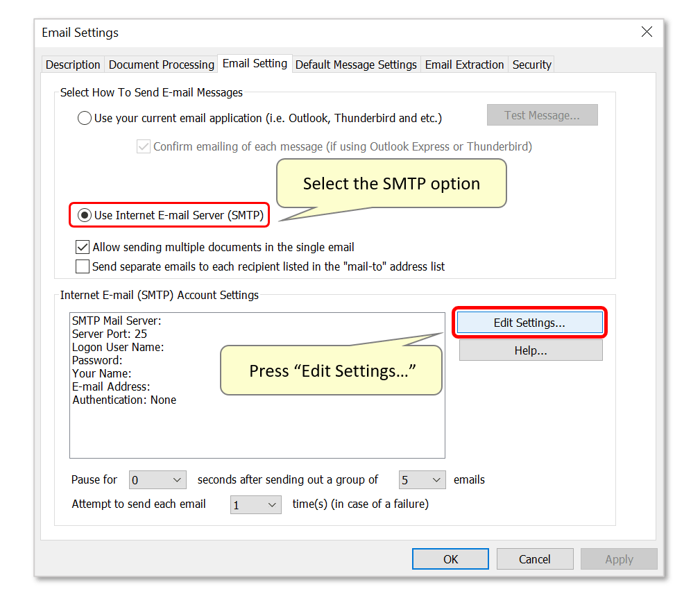Open the send attempt count dropdown
Screen dimensions: 700x596
tap(255, 504)
